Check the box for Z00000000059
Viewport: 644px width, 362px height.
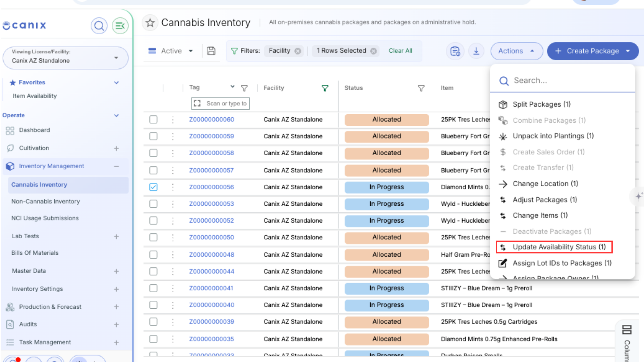tap(153, 136)
